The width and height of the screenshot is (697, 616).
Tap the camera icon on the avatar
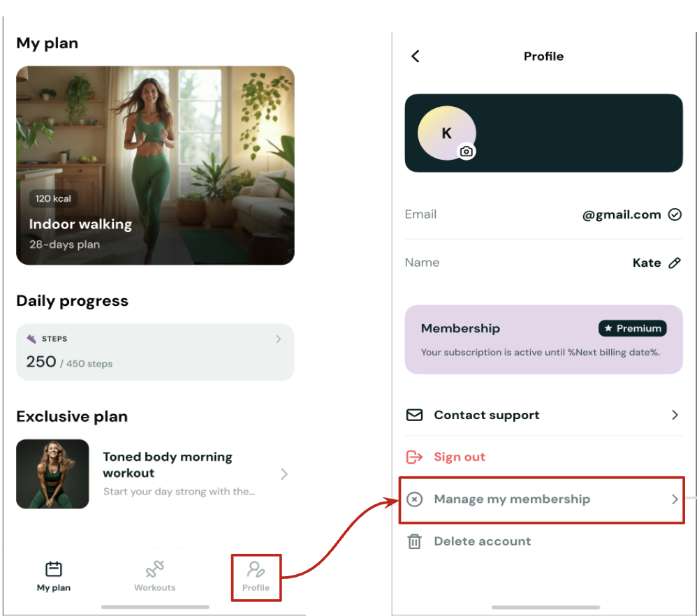tap(467, 151)
